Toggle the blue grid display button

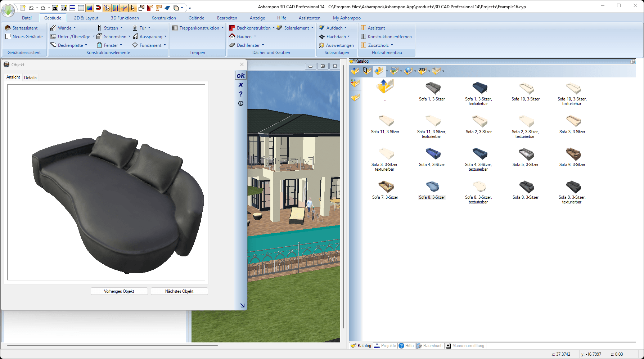tap(90, 8)
